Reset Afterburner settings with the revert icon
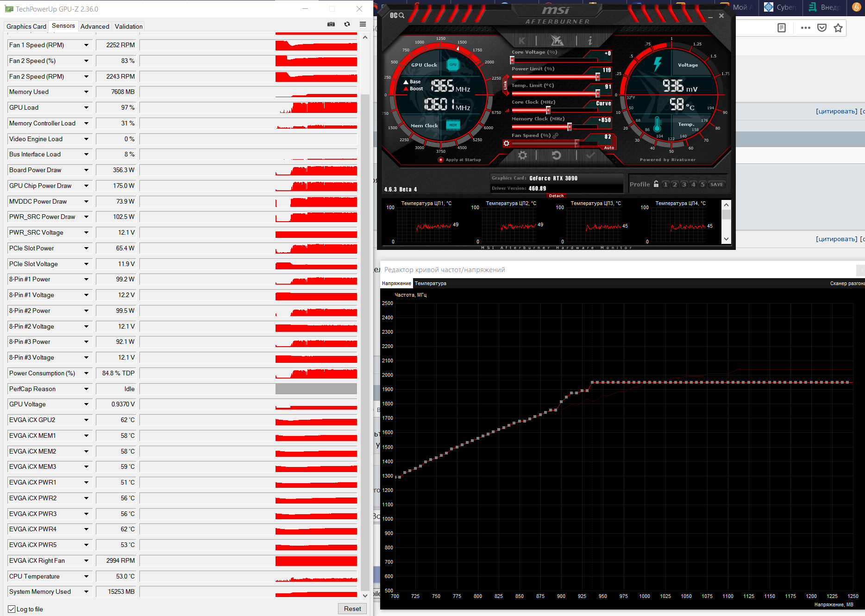The image size is (865, 616). [x=557, y=155]
